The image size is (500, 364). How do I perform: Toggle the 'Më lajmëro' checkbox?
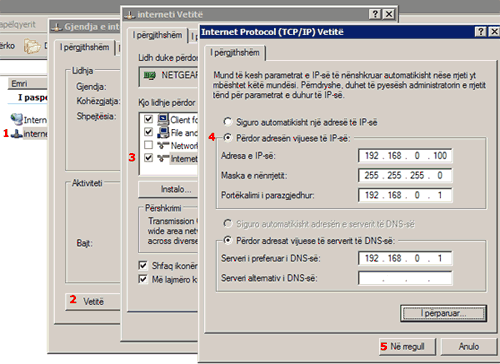pyautogui.click(x=143, y=279)
